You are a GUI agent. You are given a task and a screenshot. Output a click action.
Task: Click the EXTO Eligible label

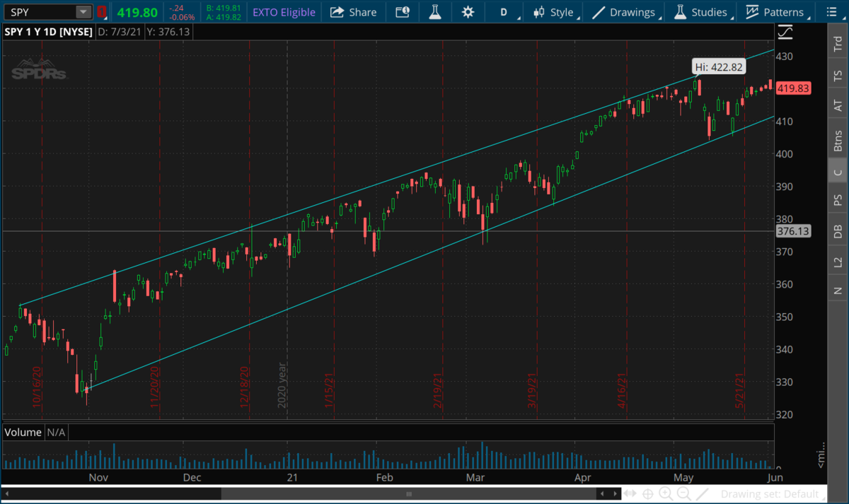(x=283, y=12)
